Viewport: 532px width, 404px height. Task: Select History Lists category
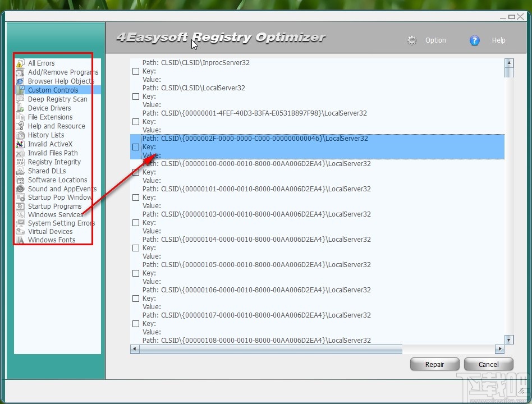[46, 135]
